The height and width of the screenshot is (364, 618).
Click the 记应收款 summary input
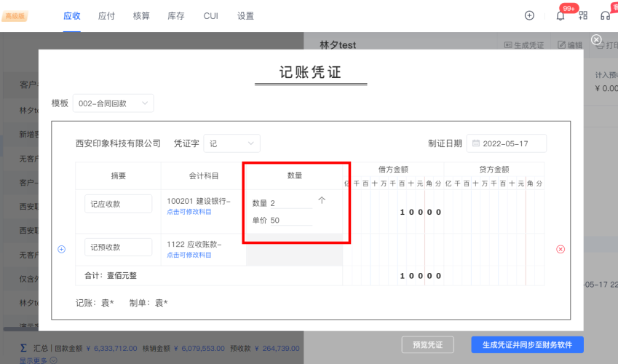[118, 204]
